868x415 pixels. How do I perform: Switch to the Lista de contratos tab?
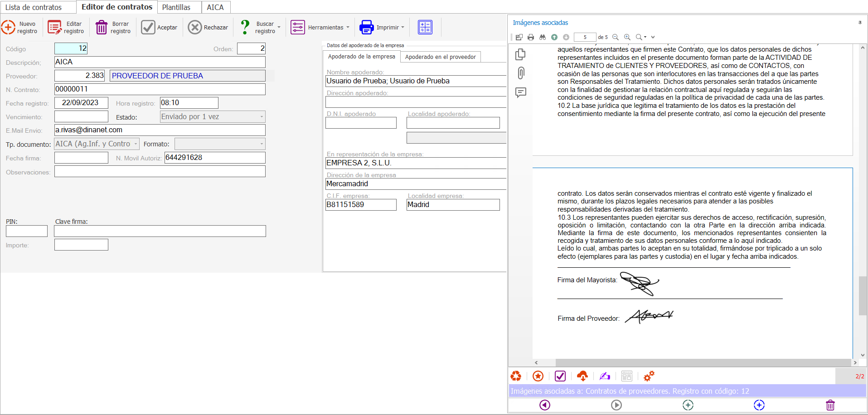click(34, 7)
